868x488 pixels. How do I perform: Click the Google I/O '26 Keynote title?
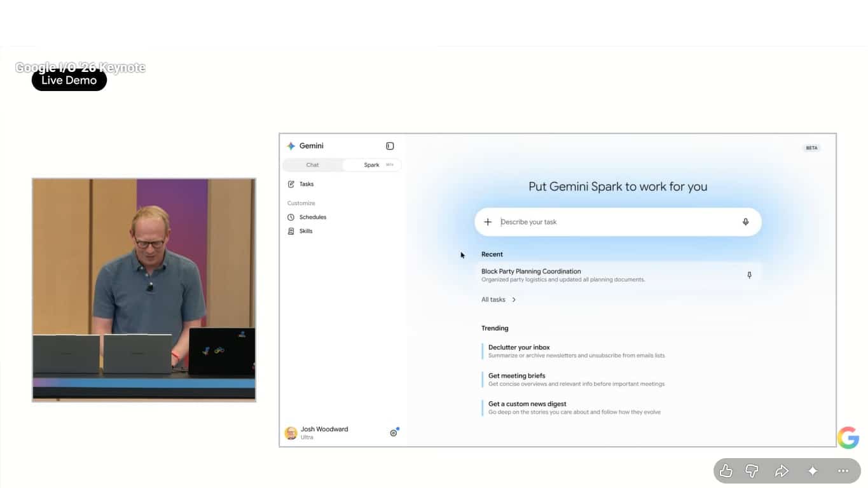(x=80, y=67)
